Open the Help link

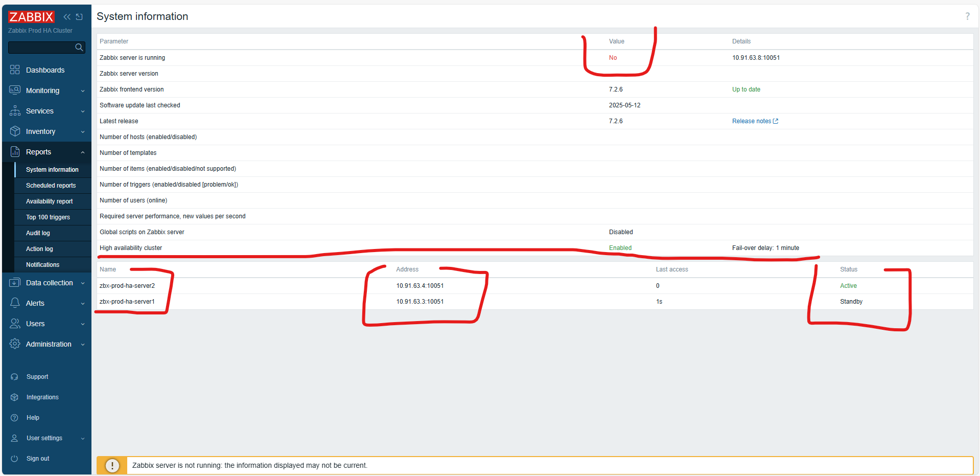click(33, 418)
